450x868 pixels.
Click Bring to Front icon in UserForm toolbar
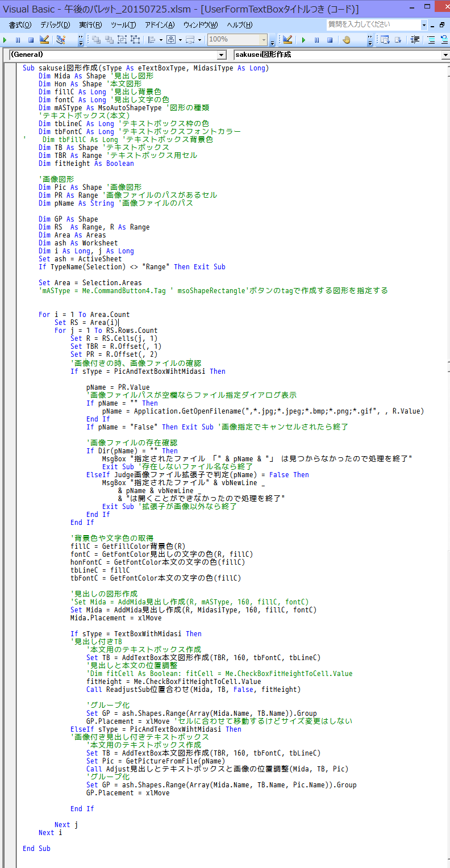pyautogui.click(x=95, y=40)
